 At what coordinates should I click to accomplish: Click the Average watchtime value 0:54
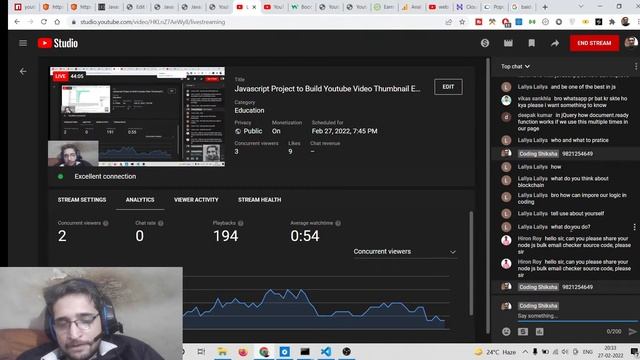pos(305,236)
